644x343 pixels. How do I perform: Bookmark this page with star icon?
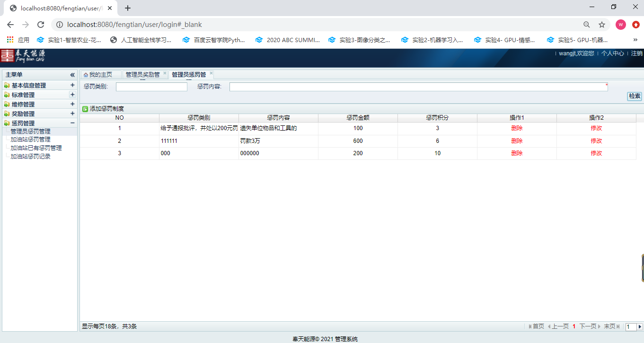602,25
